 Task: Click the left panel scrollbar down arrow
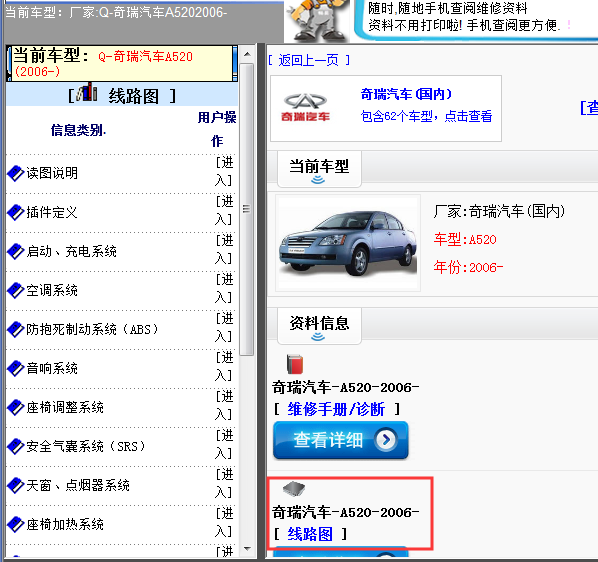(247, 549)
